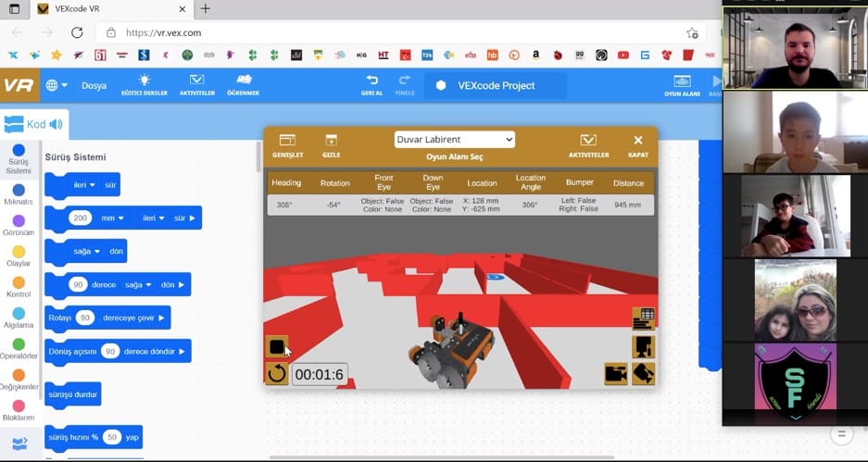Expand the playground window with Genişlet

tap(288, 145)
